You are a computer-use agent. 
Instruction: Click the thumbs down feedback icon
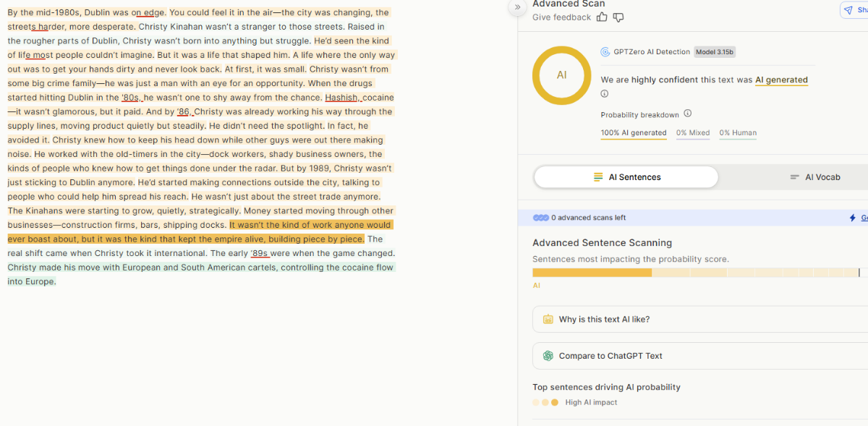[618, 17]
